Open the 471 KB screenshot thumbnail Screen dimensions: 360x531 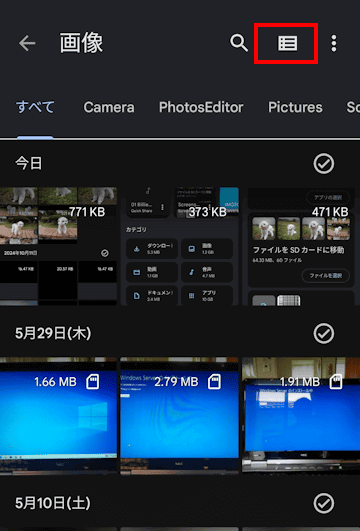301,246
